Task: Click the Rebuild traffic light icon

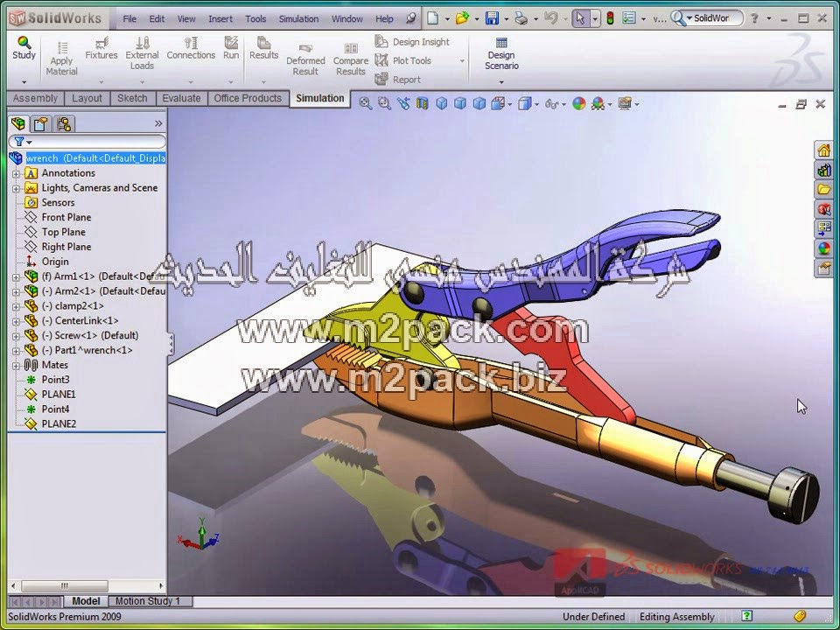Action: 610,18
